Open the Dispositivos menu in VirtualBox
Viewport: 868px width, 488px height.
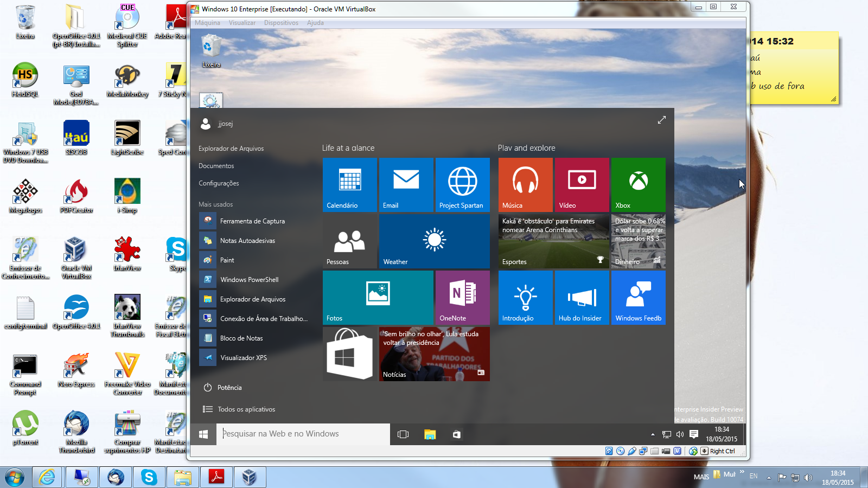(281, 23)
